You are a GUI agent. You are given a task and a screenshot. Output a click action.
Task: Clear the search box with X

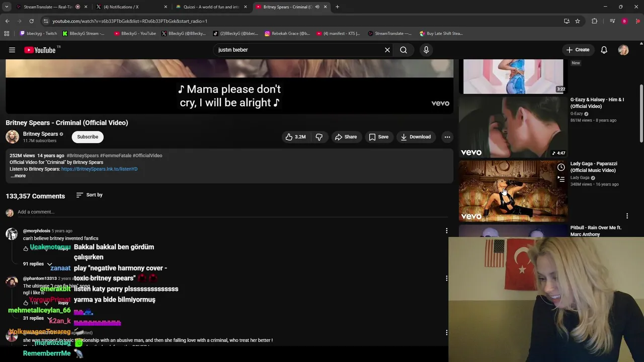tap(387, 50)
